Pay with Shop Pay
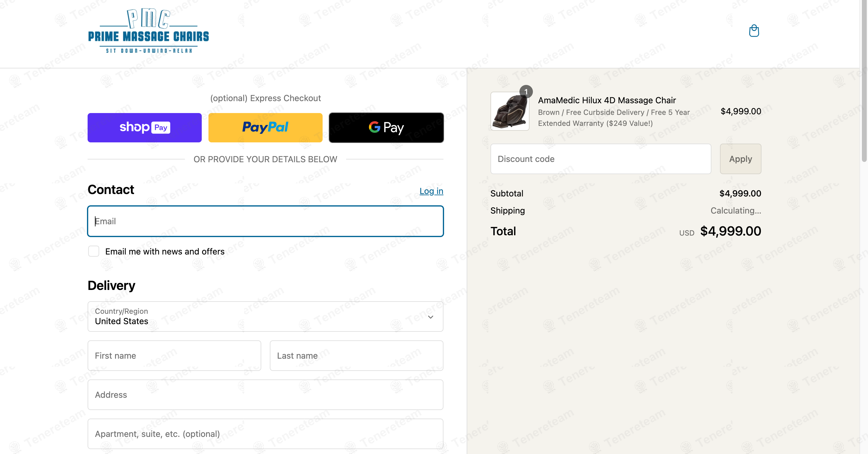Screen dimensions: 868x454 pos(145,127)
